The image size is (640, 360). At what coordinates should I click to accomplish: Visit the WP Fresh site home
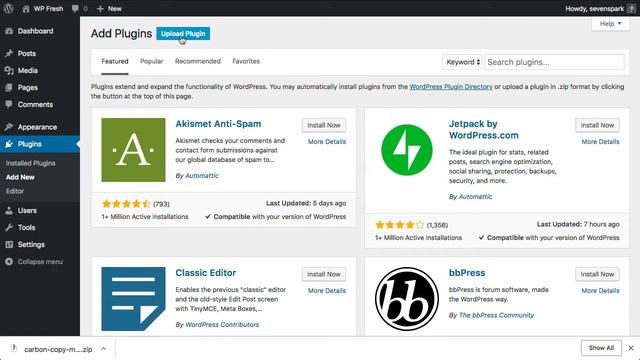[x=43, y=9]
